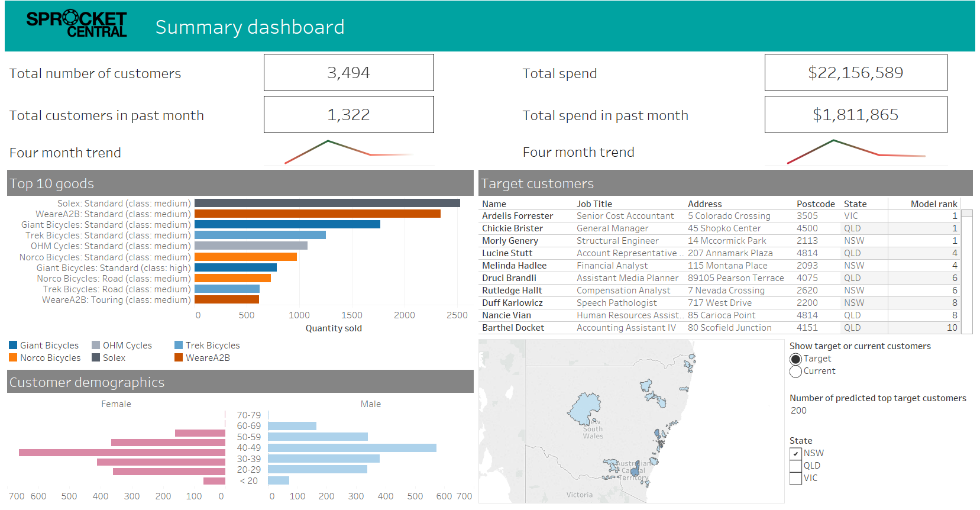Click the Job Title column header
The width and height of the screenshot is (980, 510).
pos(594,204)
